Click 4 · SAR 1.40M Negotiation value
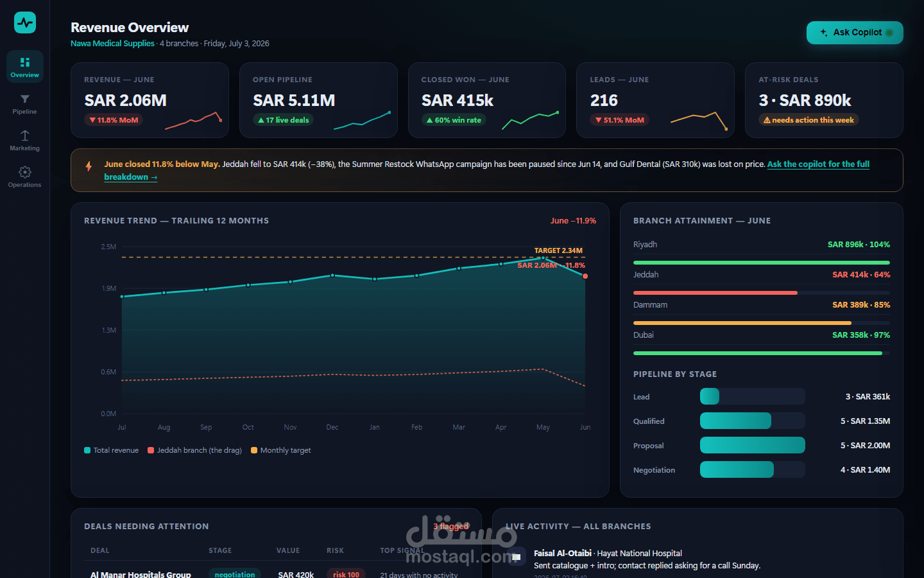 (x=865, y=470)
